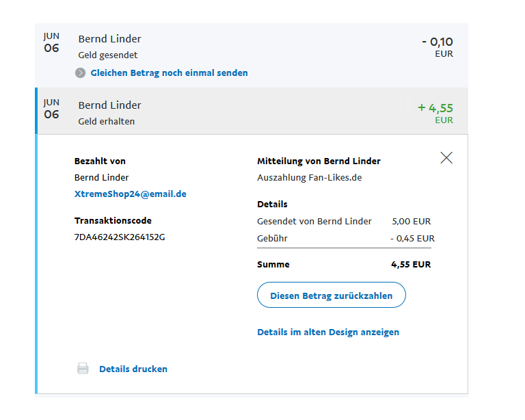Click the JUN 06 date of "Geld erhalten"
The image size is (525, 420).
(x=51, y=109)
